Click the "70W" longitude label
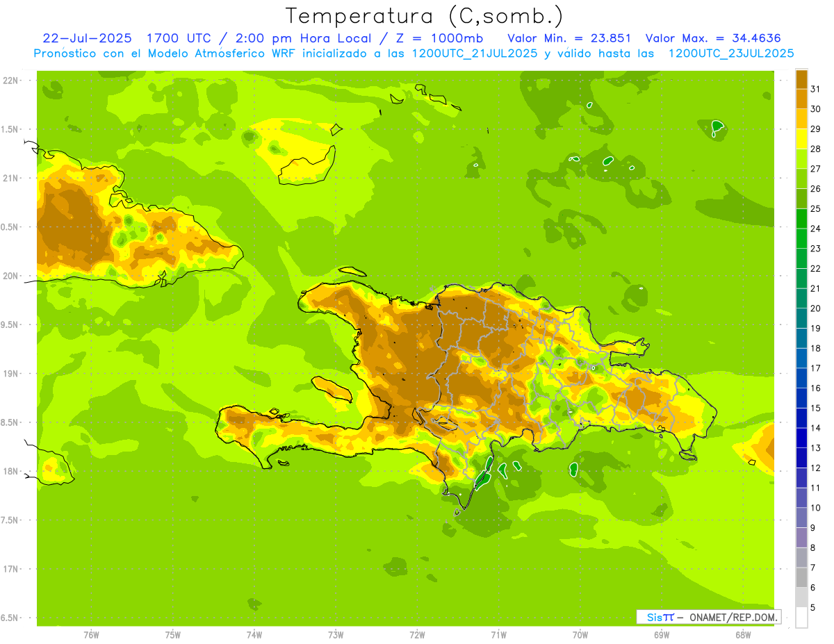 (580, 635)
